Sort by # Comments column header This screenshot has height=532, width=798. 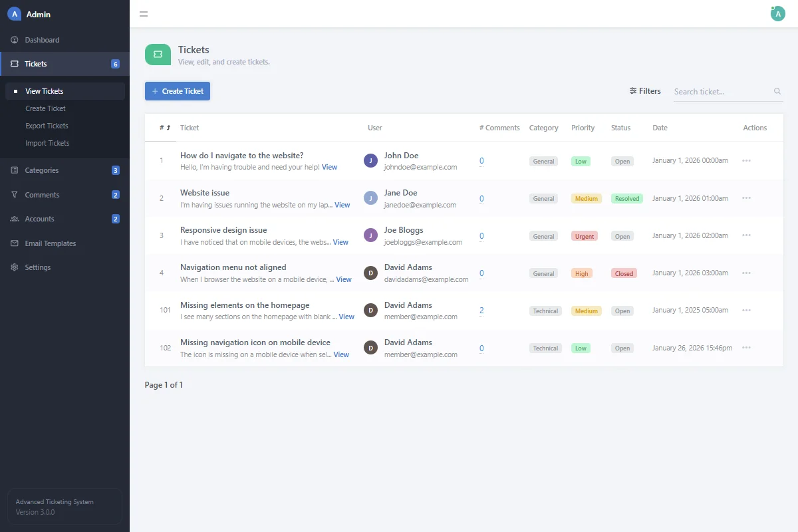(x=499, y=128)
